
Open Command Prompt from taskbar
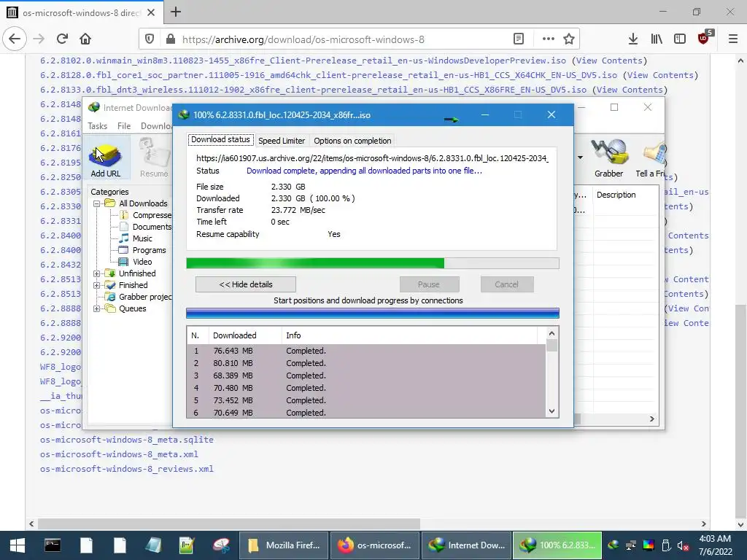coord(53,545)
